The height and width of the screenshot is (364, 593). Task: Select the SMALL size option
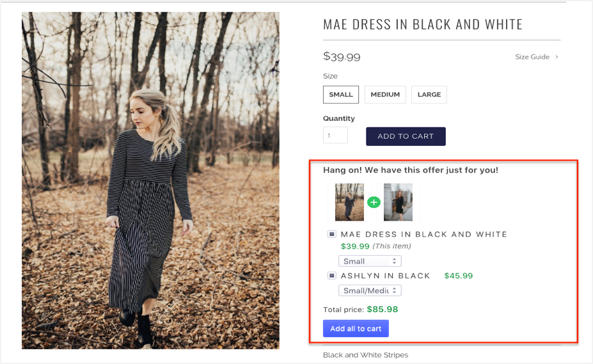pyautogui.click(x=341, y=95)
